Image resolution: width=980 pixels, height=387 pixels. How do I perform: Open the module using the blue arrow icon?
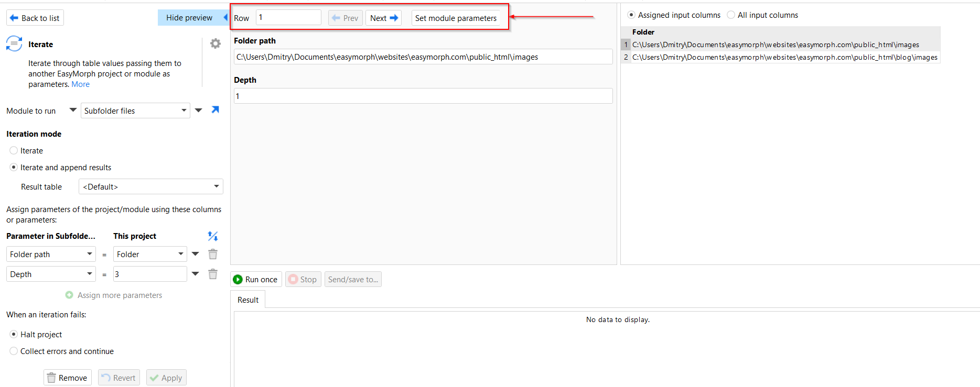click(215, 110)
